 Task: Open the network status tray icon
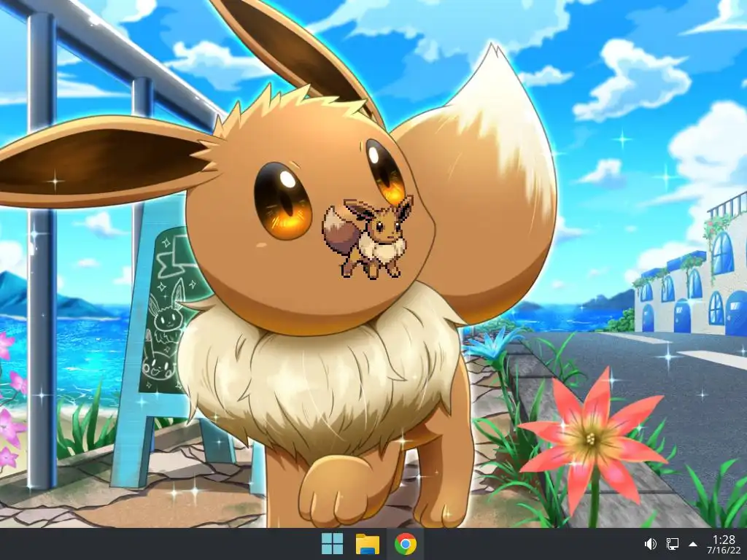672,544
